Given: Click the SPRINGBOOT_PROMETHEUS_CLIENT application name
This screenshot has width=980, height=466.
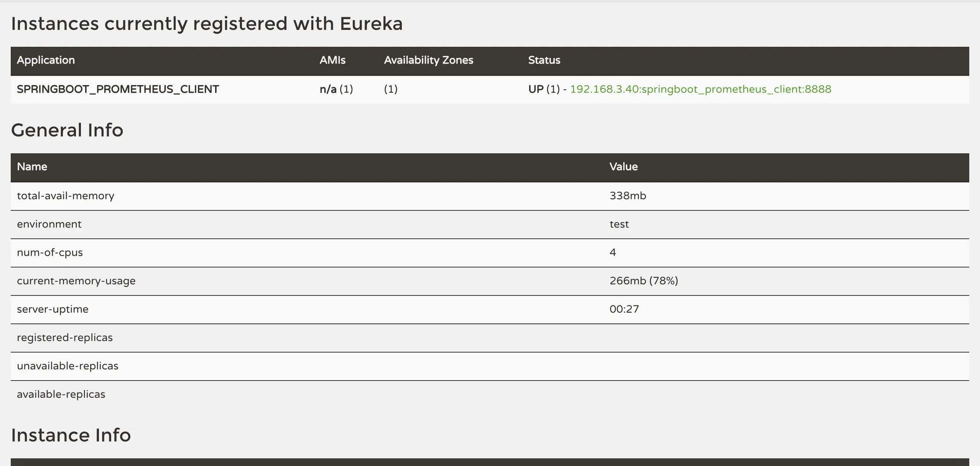Looking at the screenshot, I should coord(118,89).
